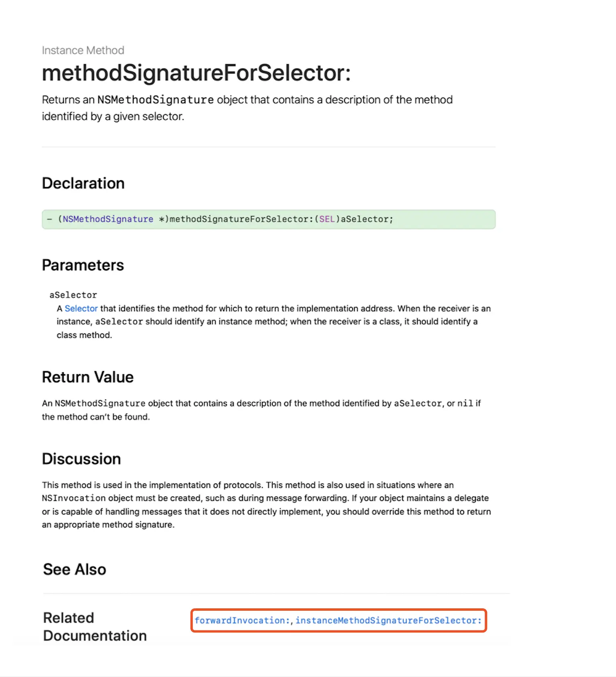Click NSMethodSignature in the Return Value paragraph
The height and width of the screenshot is (677, 616).
[x=100, y=403]
